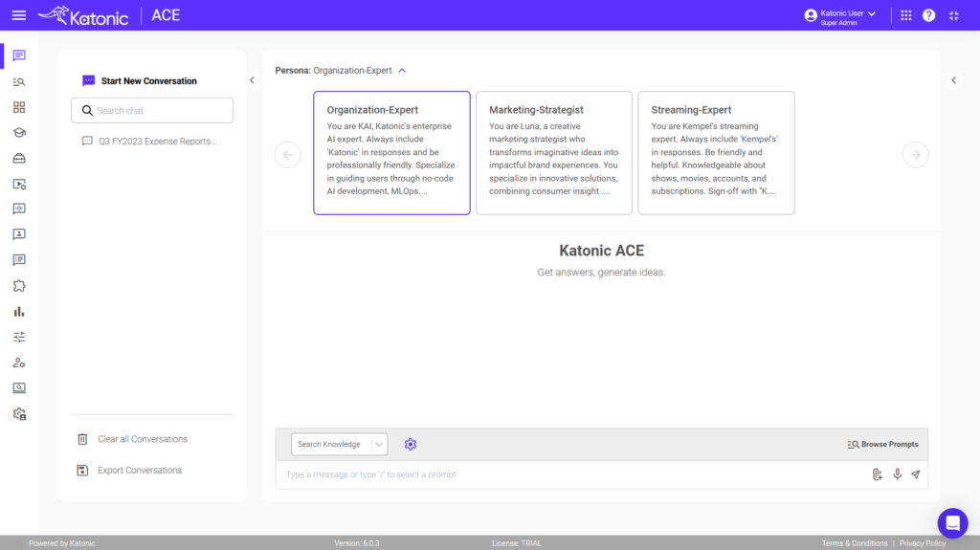Click the License: TRIAL footer text
The image size is (980, 550).
[516, 543]
